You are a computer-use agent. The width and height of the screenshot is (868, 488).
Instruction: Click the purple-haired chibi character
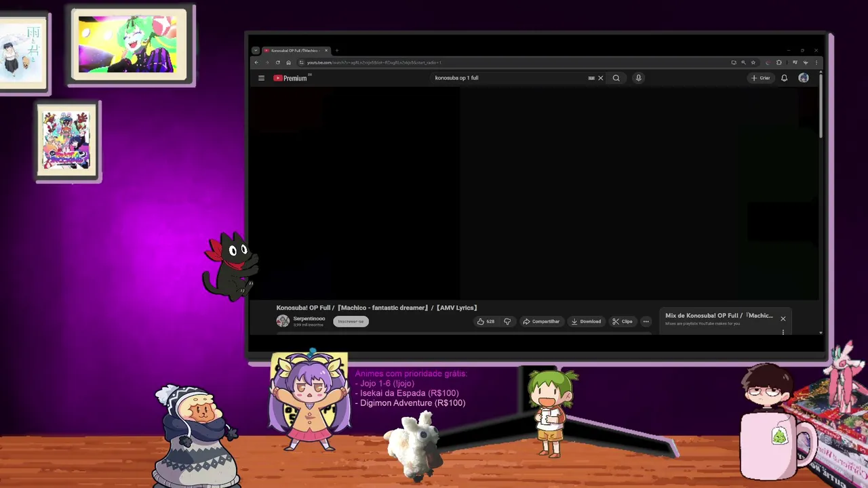310,402
